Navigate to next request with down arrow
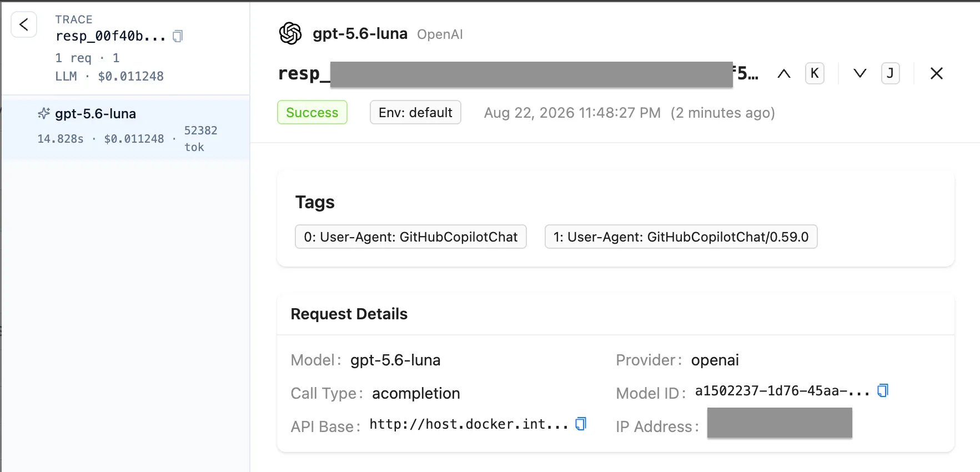980x472 pixels. [x=860, y=73]
